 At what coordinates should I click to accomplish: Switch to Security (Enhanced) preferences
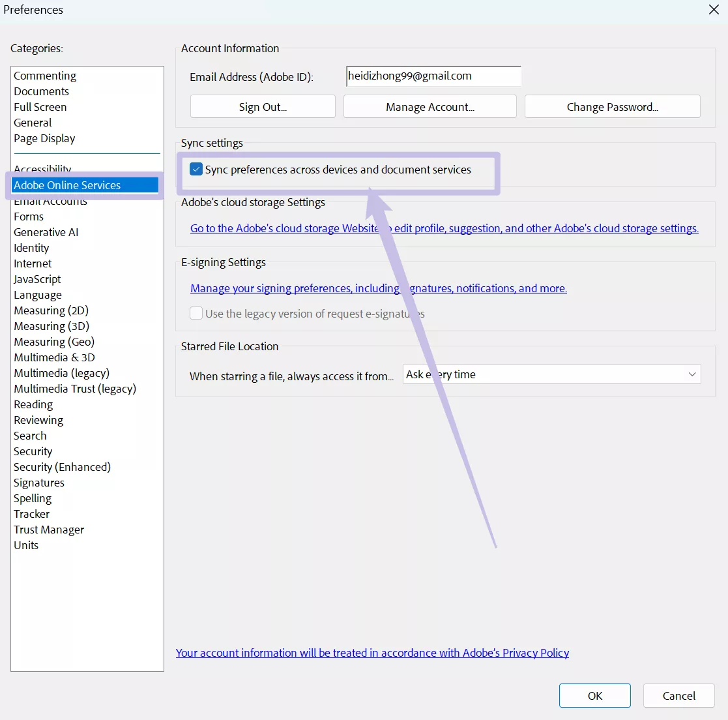pos(62,467)
